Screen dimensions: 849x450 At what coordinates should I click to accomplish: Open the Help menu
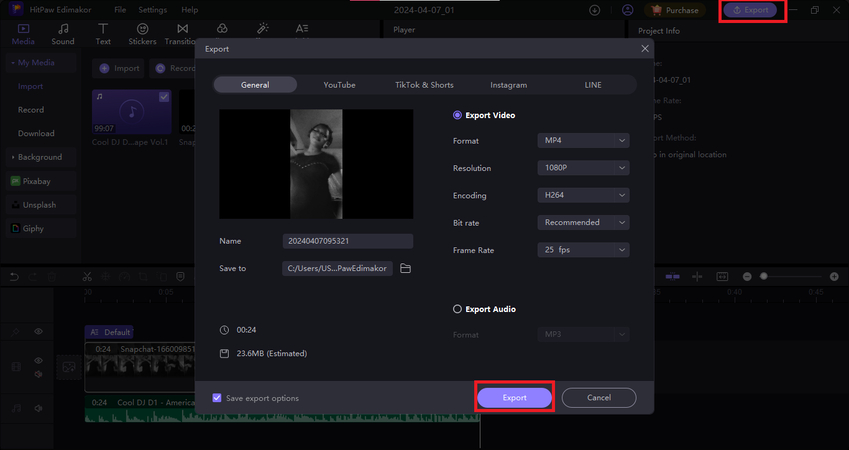[x=190, y=10]
